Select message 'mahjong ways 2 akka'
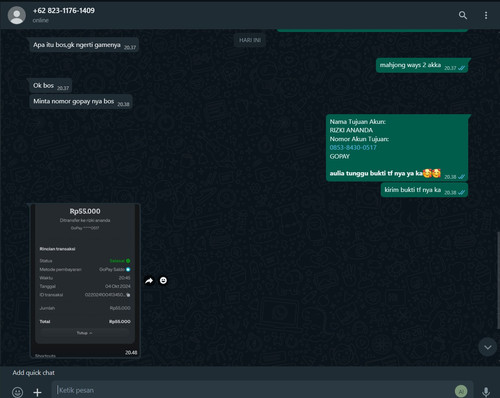This screenshot has height=398, width=500. [x=422, y=65]
